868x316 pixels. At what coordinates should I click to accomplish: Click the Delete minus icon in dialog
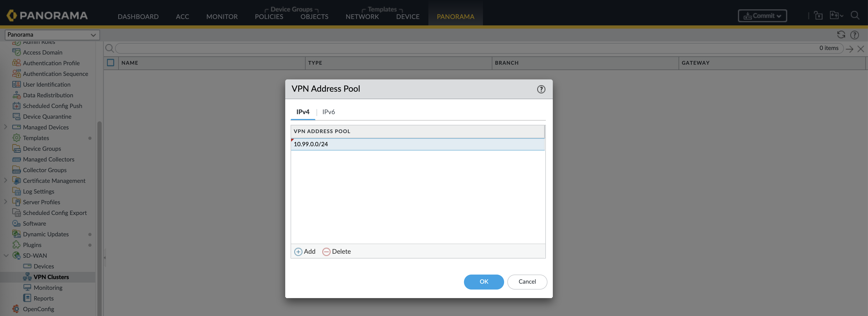(326, 252)
